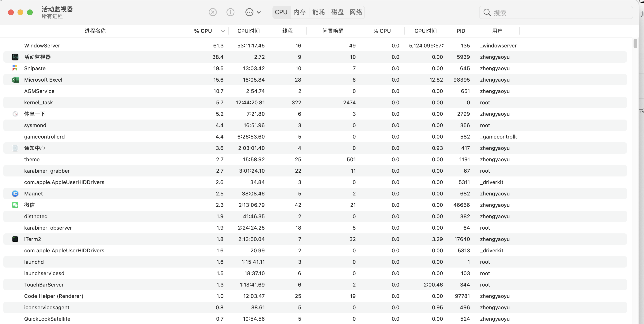Switch to the 能耗 tab

(318, 12)
